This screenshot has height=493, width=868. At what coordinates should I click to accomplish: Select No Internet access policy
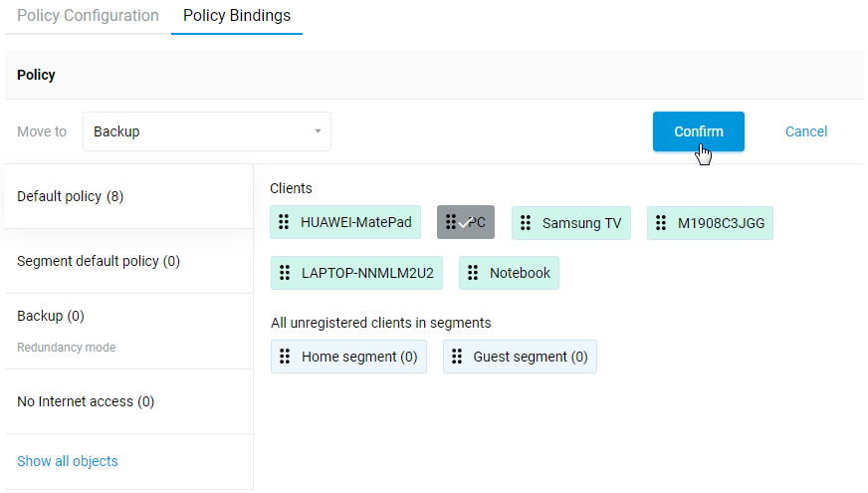(x=86, y=401)
